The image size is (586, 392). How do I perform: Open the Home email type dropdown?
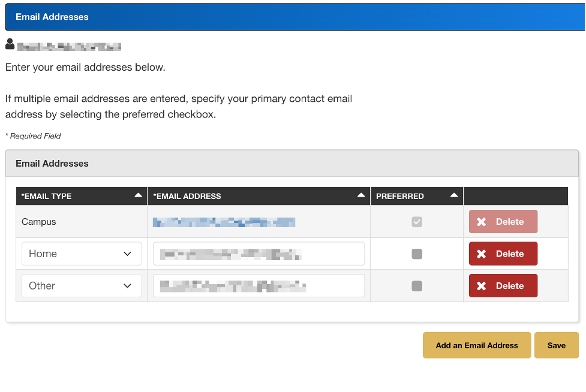pos(81,254)
